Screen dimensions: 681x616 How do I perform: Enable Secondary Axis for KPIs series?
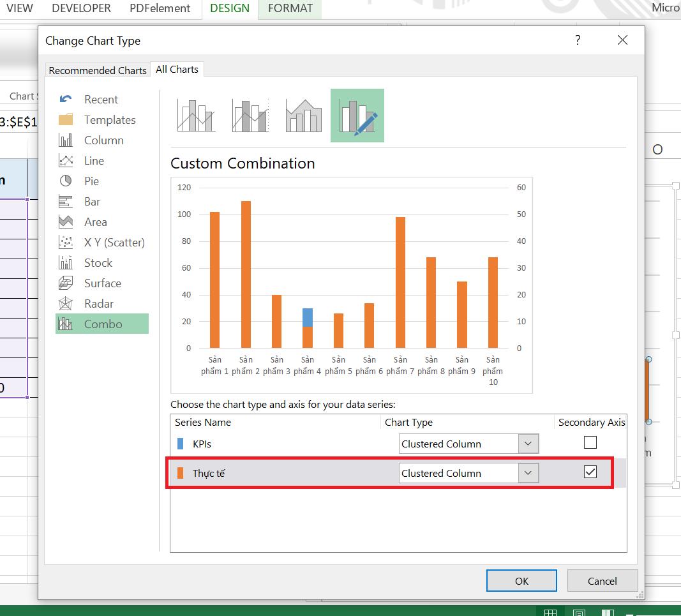pos(590,442)
